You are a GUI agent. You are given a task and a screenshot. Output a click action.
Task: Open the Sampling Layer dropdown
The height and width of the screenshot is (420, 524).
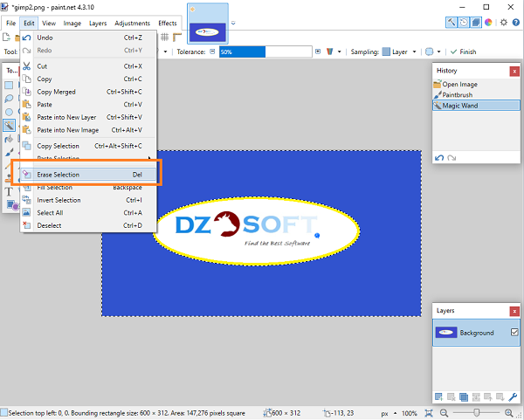click(x=399, y=52)
